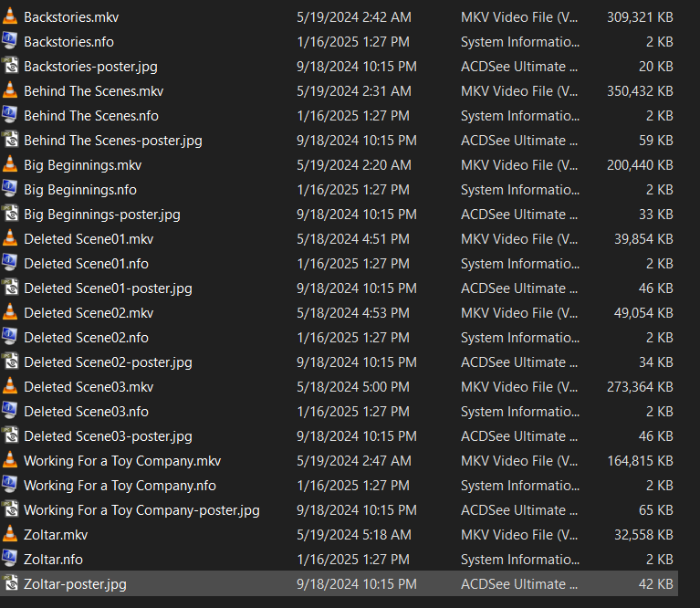Click the 200,440 KB size value
This screenshot has width=700, height=608.
coord(640,165)
